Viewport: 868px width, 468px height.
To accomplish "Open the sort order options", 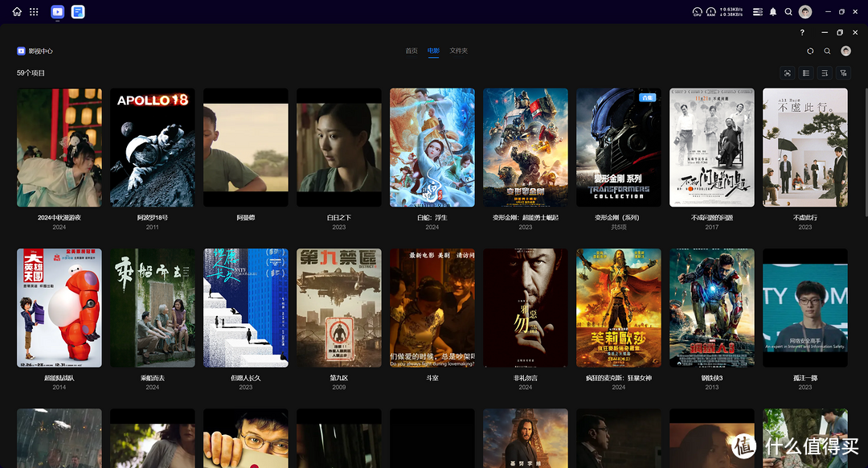I will click(x=825, y=73).
